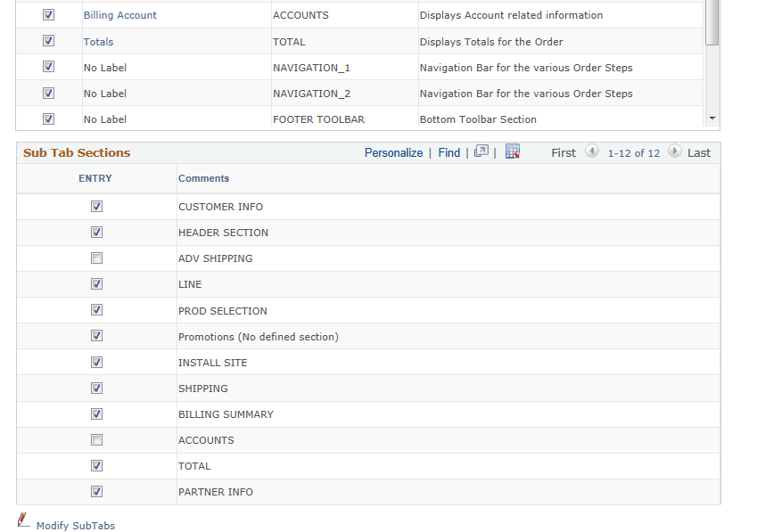Image resolution: width=757 pixels, height=532 pixels.
Task: Click the previous page arrow icon
Action: [591, 152]
